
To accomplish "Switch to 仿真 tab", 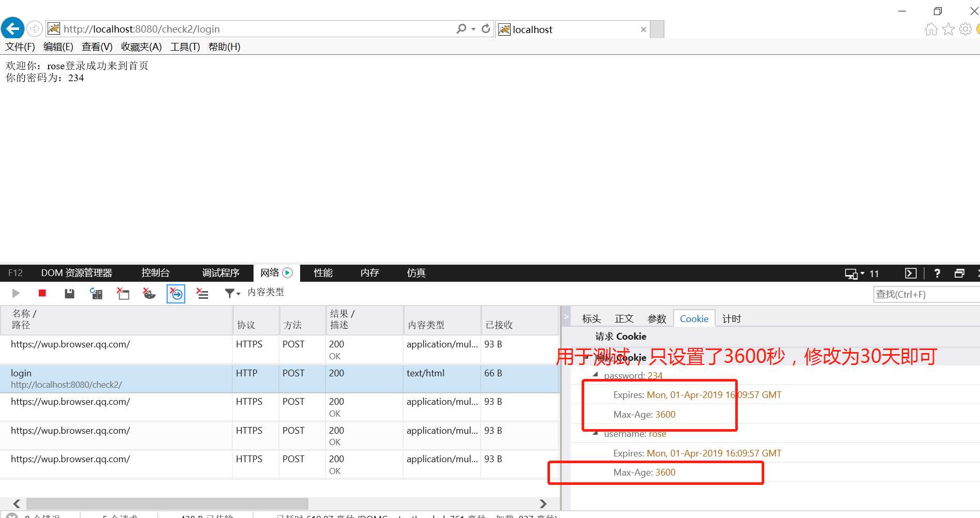I will (416, 273).
